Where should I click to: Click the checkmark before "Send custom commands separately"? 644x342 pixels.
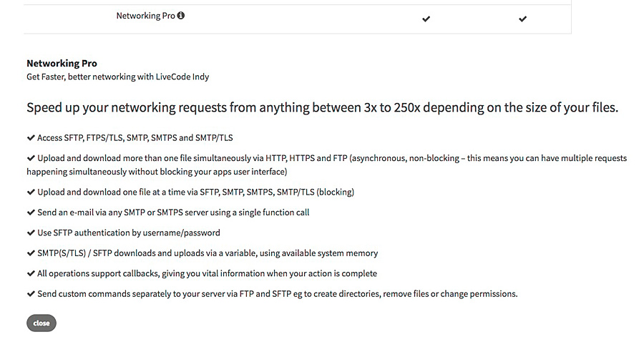coord(31,293)
